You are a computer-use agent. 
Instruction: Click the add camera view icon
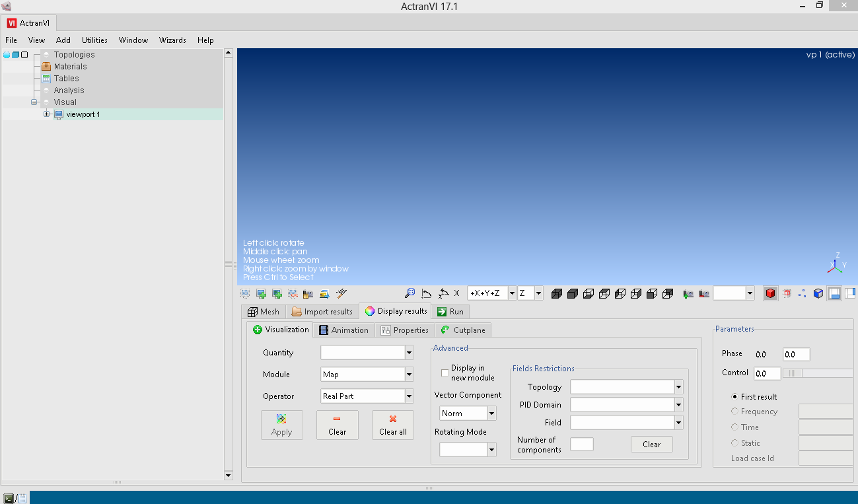click(x=687, y=293)
